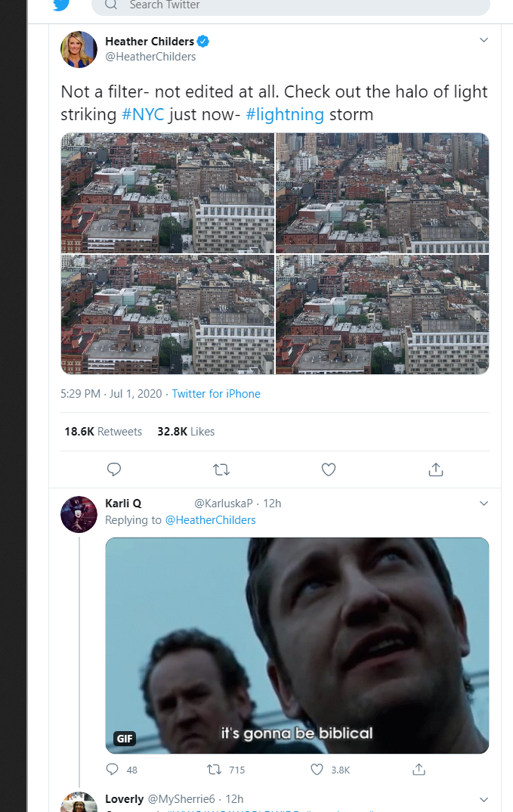Expand Karli Q's tweet options chevron
The width and height of the screenshot is (513, 812).
pos(484,504)
